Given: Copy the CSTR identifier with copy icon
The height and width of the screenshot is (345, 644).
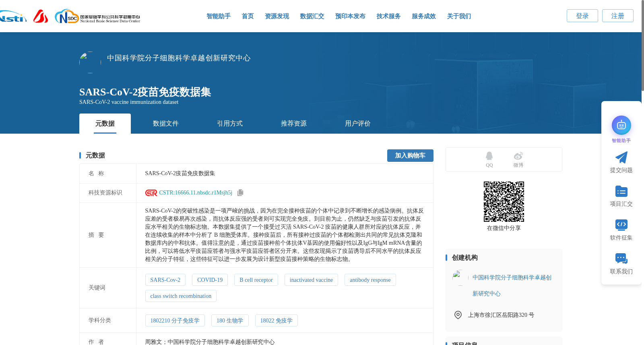Looking at the screenshot, I should 240,193.
